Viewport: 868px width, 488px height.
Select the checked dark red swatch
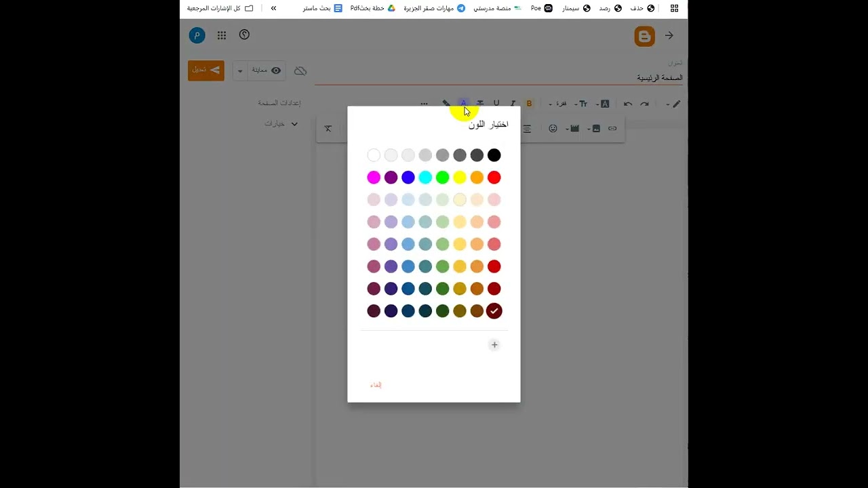pos(494,311)
